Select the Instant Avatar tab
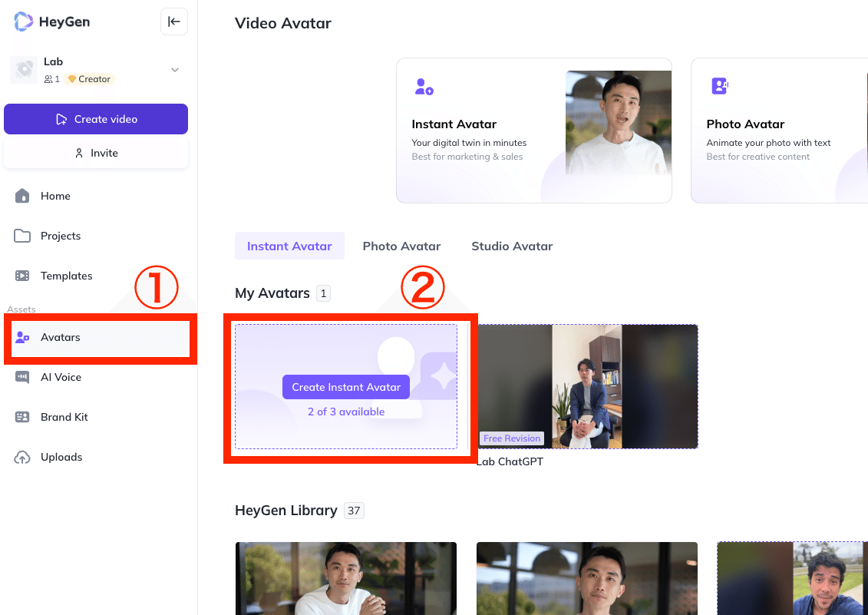 (289, 246)
